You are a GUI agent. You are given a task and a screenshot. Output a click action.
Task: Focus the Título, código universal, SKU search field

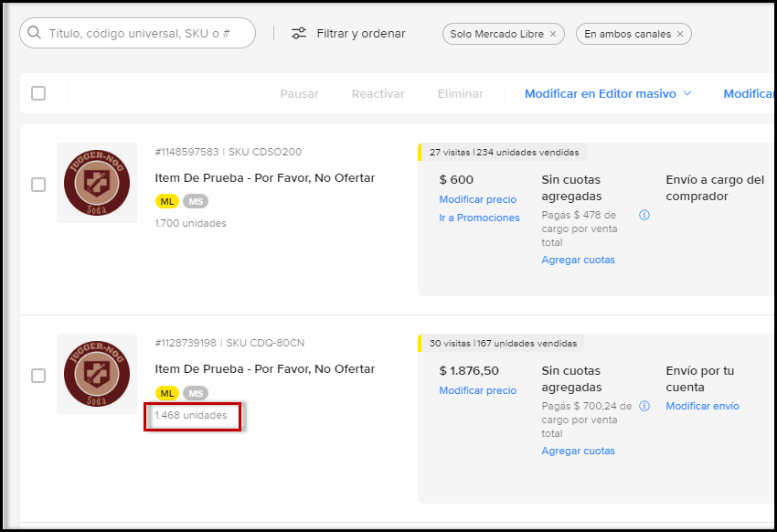[138, 33]
